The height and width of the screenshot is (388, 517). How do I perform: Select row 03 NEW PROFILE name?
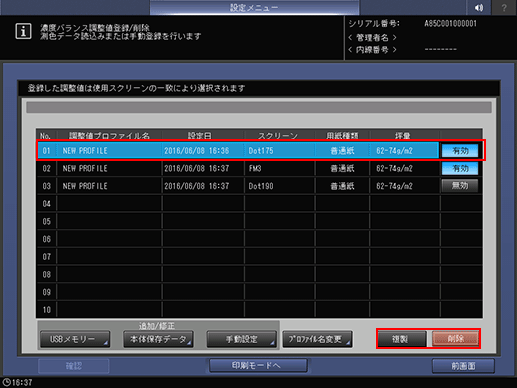(85, 186)
